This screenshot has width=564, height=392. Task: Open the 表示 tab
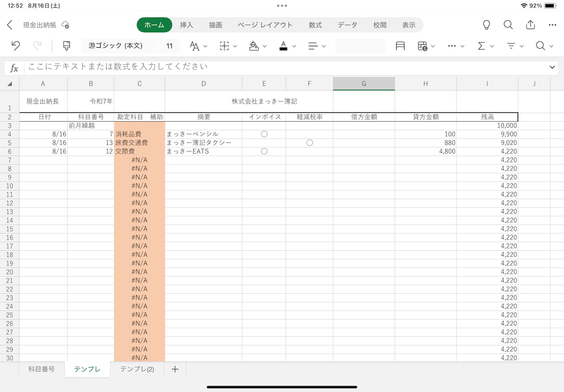tap(409, 25)
